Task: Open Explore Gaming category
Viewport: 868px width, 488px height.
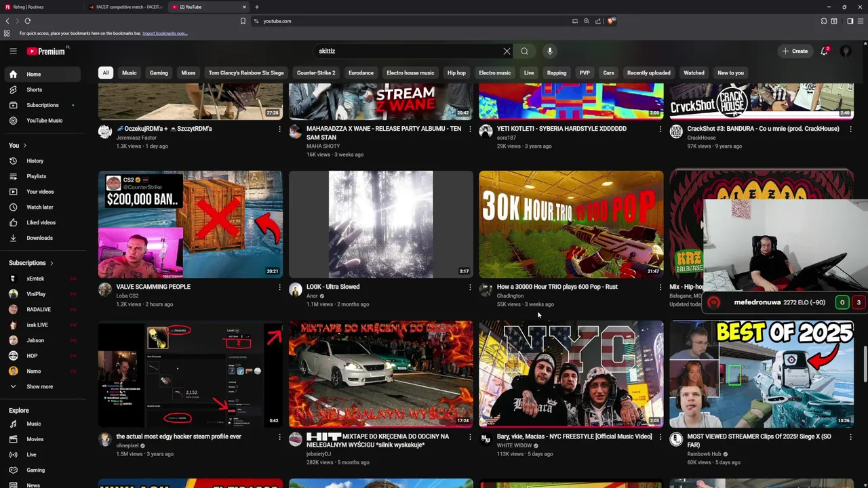Action: click(x=43, y=470)
